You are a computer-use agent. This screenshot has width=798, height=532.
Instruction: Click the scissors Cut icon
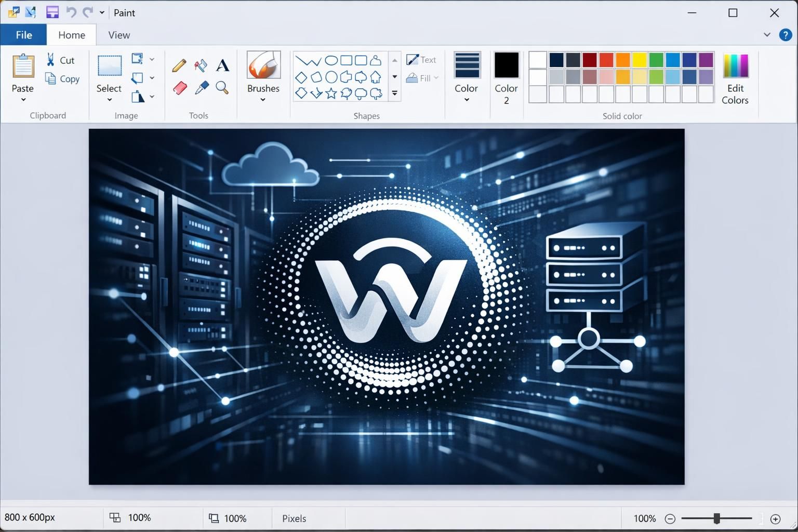[50, 60]
